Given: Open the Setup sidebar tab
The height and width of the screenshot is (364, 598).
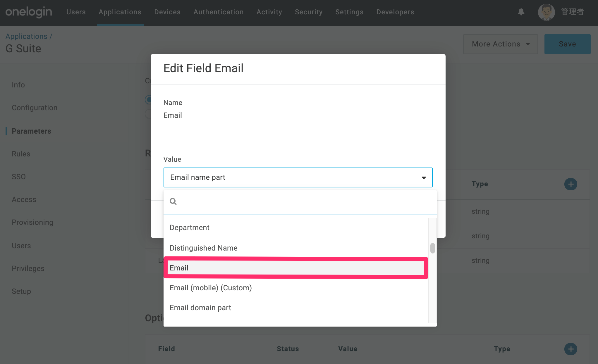Looking at the screenshot, I should [21, 291].
